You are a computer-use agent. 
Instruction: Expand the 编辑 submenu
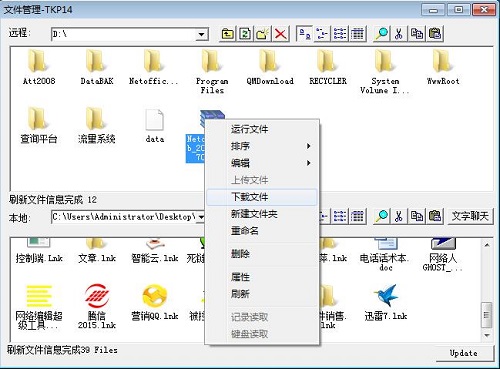pos(262,163)
